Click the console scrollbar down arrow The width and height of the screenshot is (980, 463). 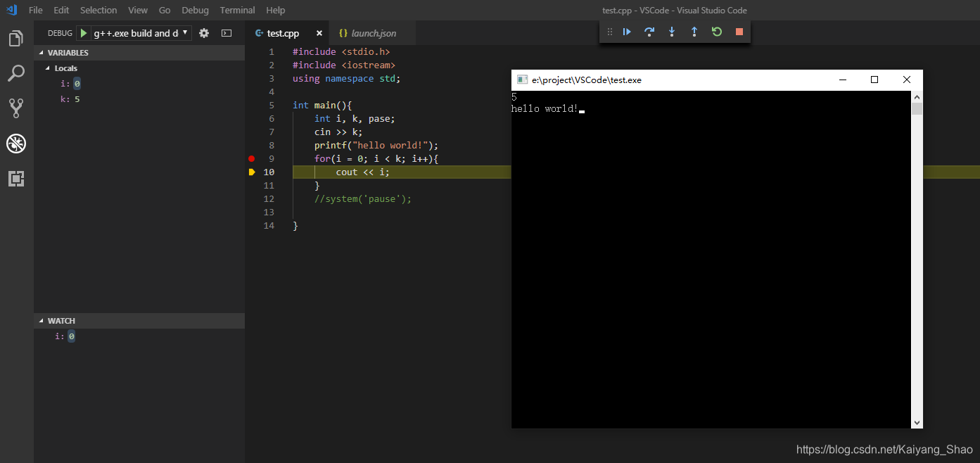[917, 422]
